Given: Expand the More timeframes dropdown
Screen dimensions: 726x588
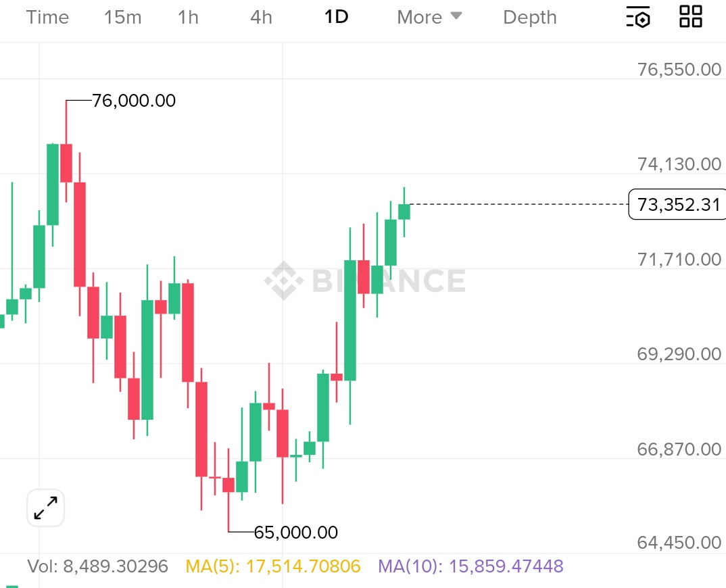Looking at the screenshot, I should click(429, 17).
